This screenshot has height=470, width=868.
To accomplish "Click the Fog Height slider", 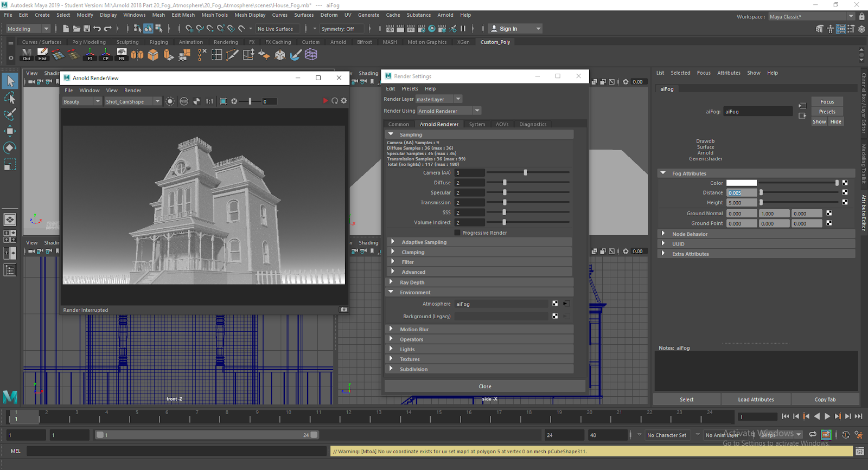I will 799,202.
